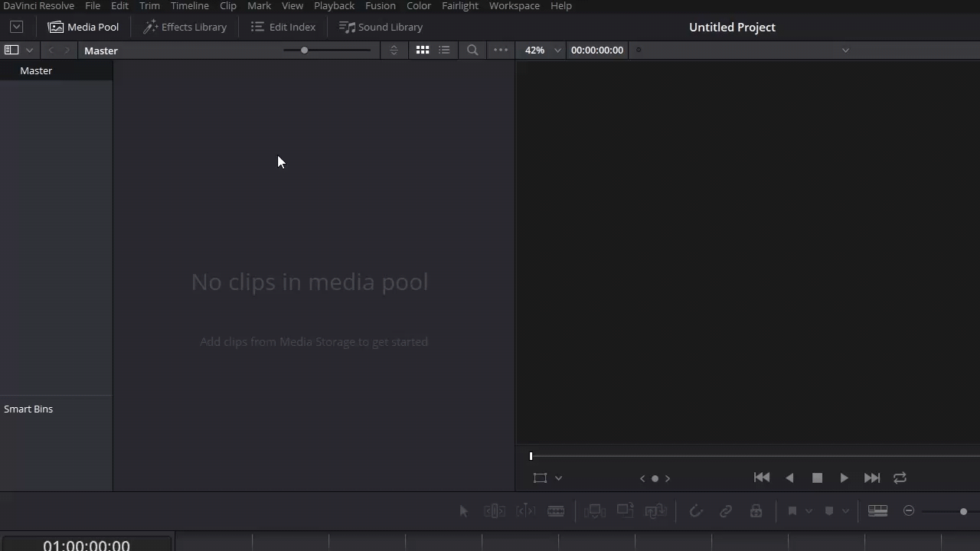Open the media pool sort order menu
This screenshot has width=980, height=551.
tap(394, 51)
